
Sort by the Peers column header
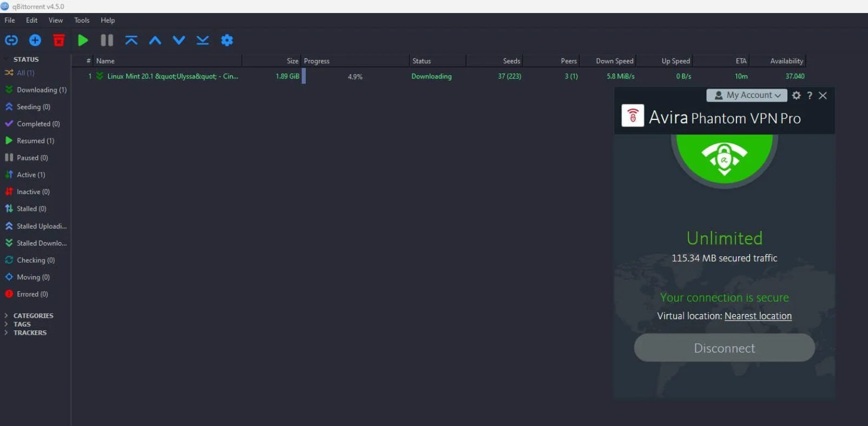(551, 61)
